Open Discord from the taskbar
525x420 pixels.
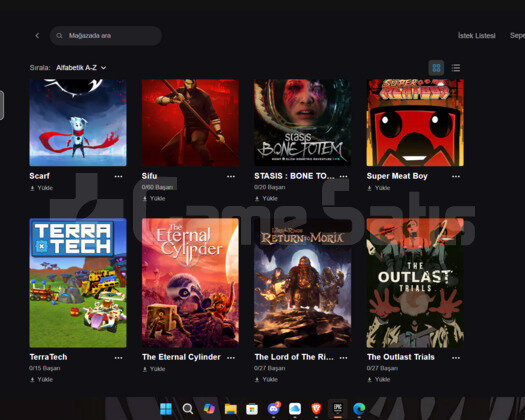click(x=274, y=409)
